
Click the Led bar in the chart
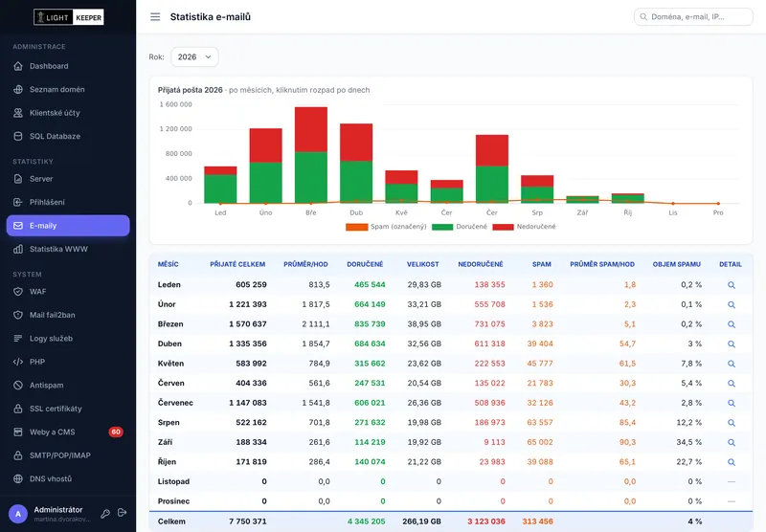[x=220, y=185]
